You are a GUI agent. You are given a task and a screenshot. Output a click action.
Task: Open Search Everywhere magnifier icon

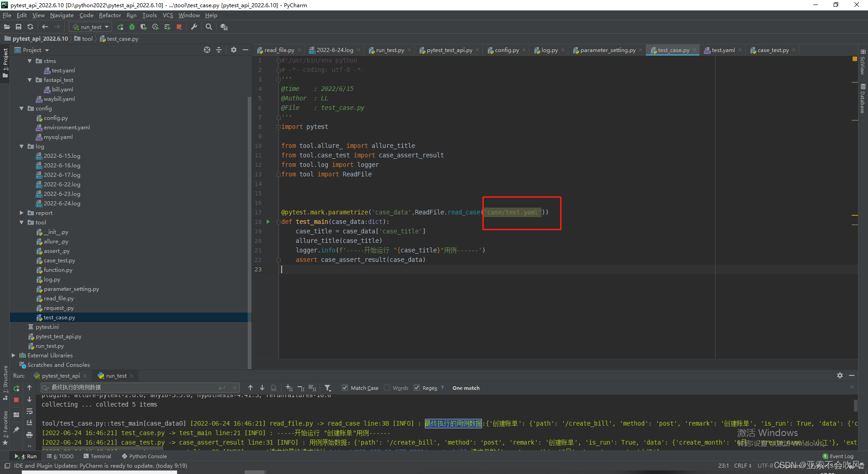point(209,27)
